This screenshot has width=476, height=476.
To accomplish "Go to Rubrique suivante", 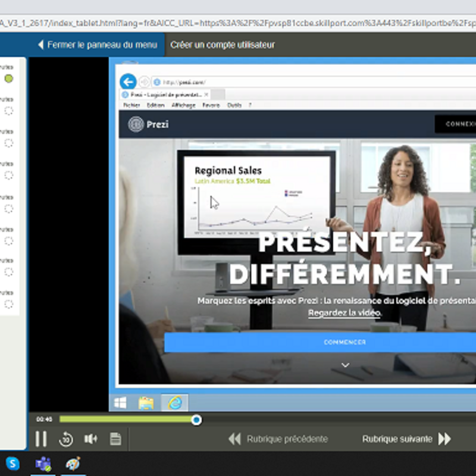I will [x=406, y=439].
